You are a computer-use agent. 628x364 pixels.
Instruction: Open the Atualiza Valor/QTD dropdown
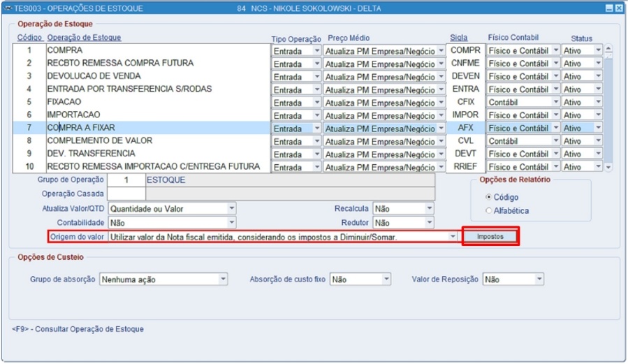point(231,208)
